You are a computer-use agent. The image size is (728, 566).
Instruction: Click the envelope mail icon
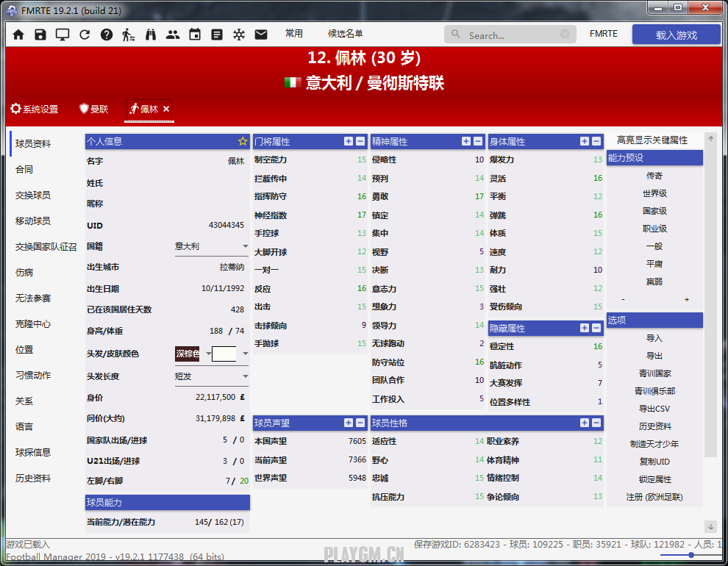pos(261,35)
